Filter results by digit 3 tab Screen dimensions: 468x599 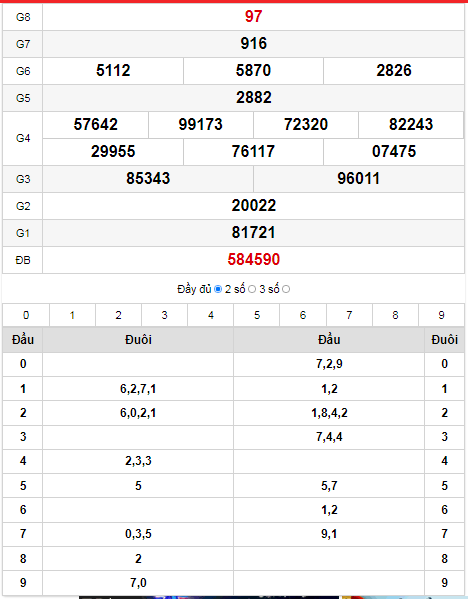tap(165, 315)
